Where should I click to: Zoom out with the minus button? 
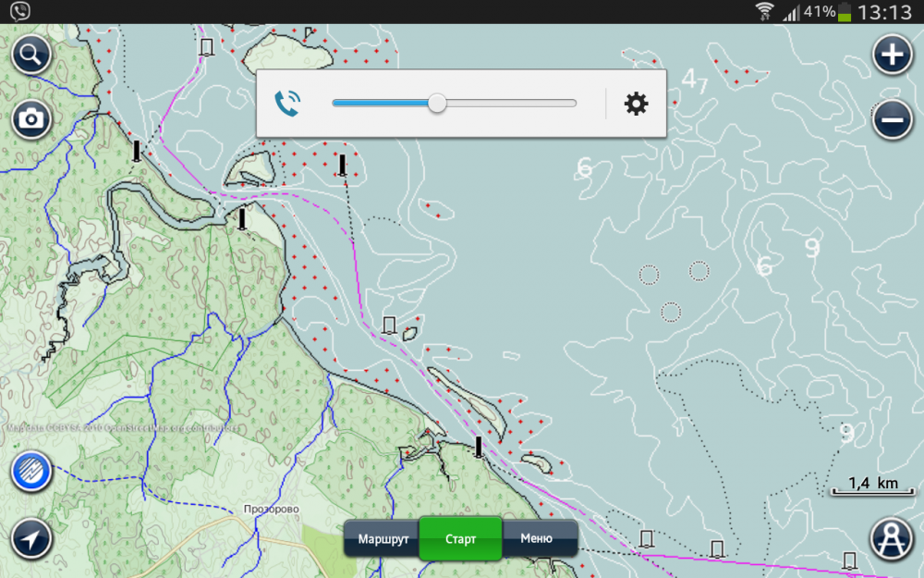(x=892, y=120)
